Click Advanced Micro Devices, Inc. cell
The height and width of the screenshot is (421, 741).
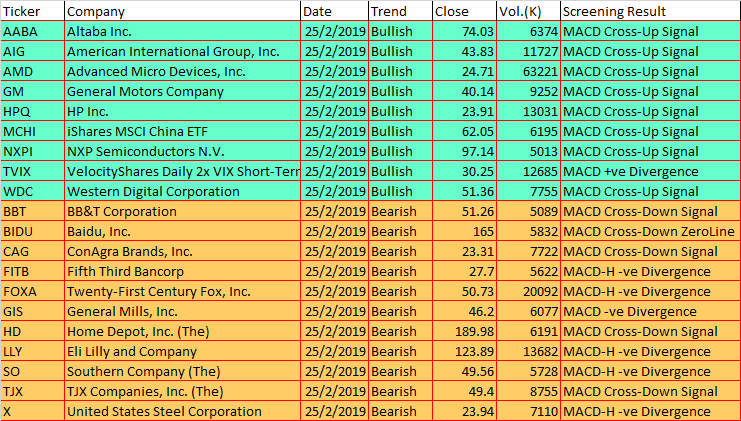point(182,71)
